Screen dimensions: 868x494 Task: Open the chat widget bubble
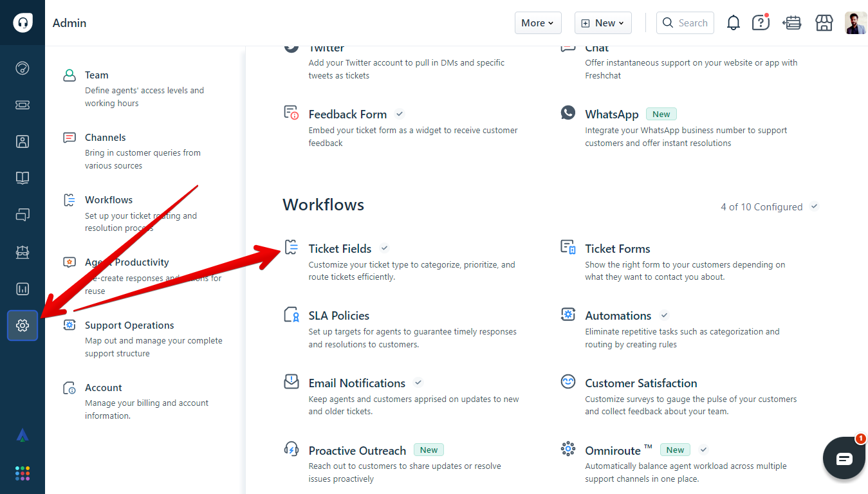(844, 458)
